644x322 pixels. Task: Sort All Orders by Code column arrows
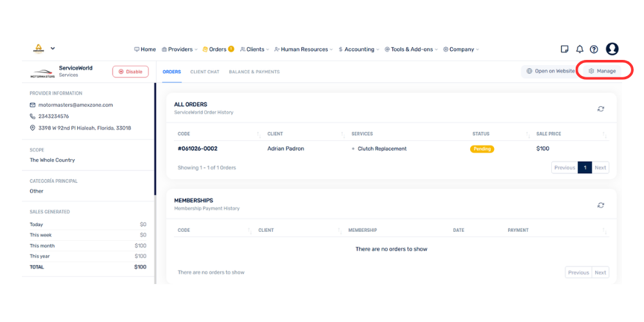pos(259,135)
